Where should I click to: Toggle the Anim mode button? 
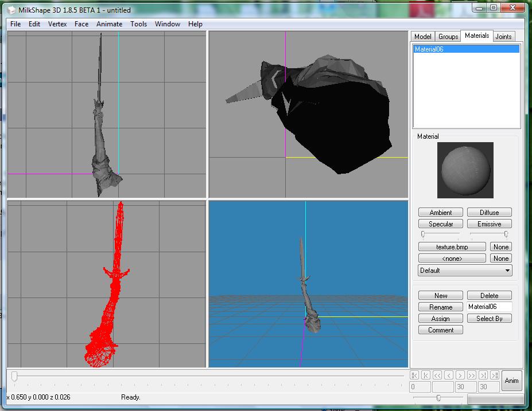pyautogui.click(x=511, y=381)
